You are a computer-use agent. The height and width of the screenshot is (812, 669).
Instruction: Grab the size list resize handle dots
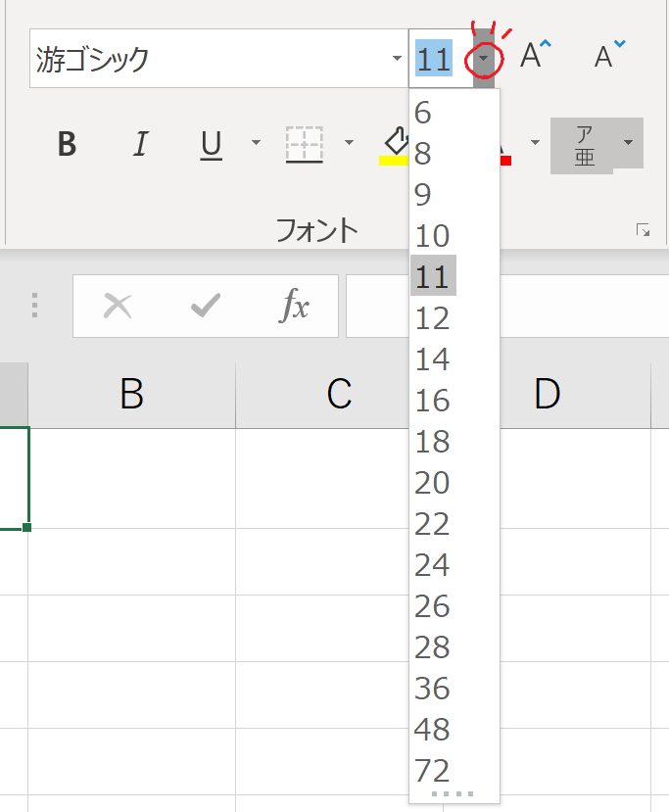[453, 793]
